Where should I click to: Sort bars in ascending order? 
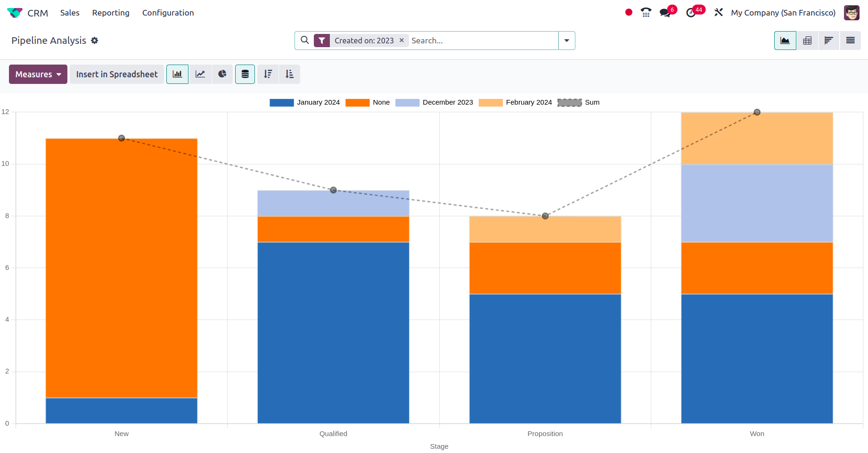point(289,74)
